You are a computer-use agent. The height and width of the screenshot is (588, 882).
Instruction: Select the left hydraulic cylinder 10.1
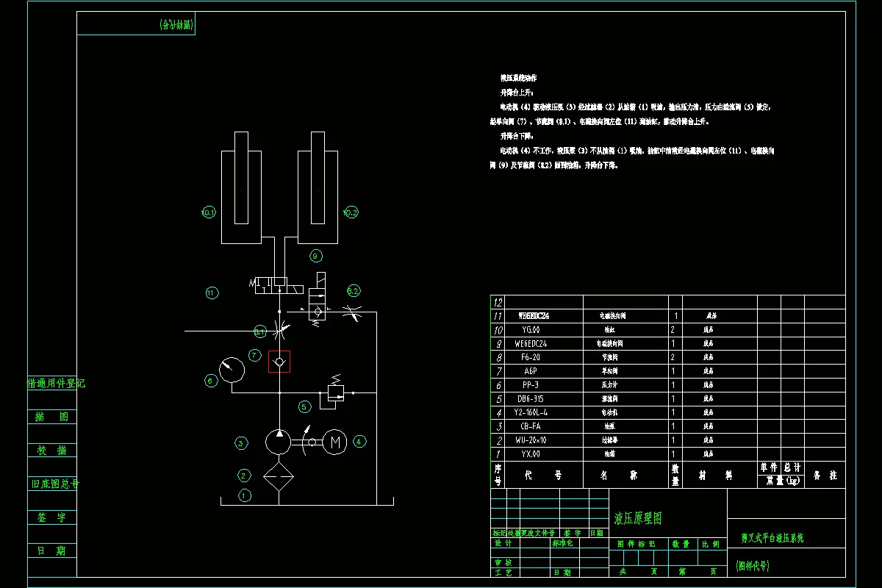(x=241, y=187)
